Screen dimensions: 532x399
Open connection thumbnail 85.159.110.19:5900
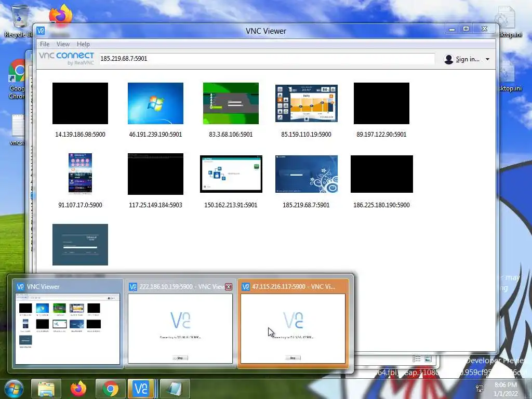click(x=307, y=103)
